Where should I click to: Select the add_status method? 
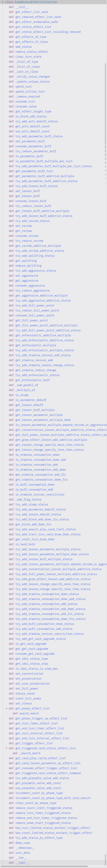point(23,47)
